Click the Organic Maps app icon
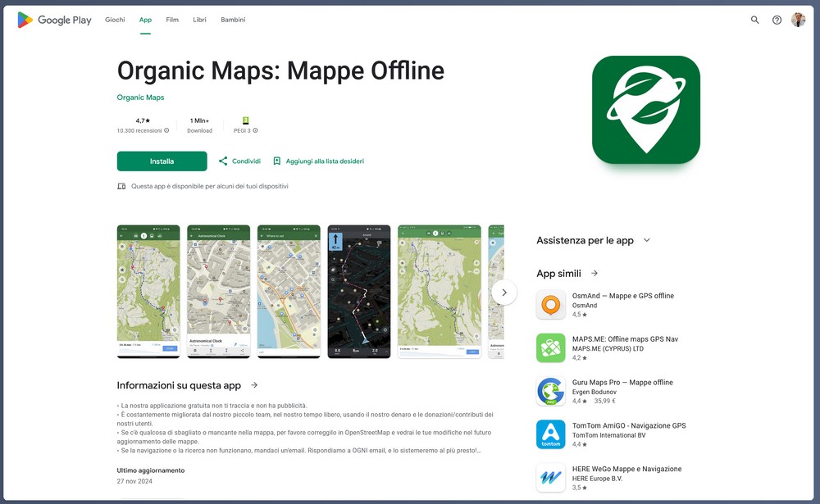Screen dimensions: 820x504 [x=645, y=110]
